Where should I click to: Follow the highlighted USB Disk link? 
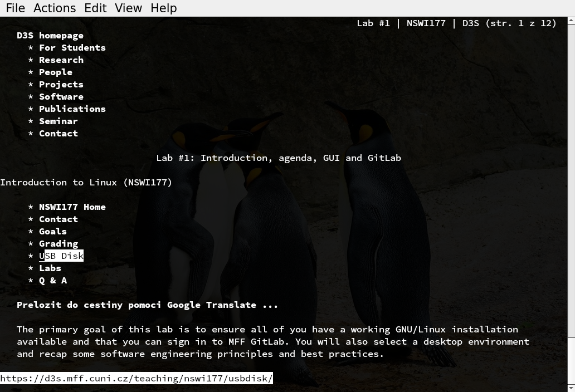pos(61,256)
